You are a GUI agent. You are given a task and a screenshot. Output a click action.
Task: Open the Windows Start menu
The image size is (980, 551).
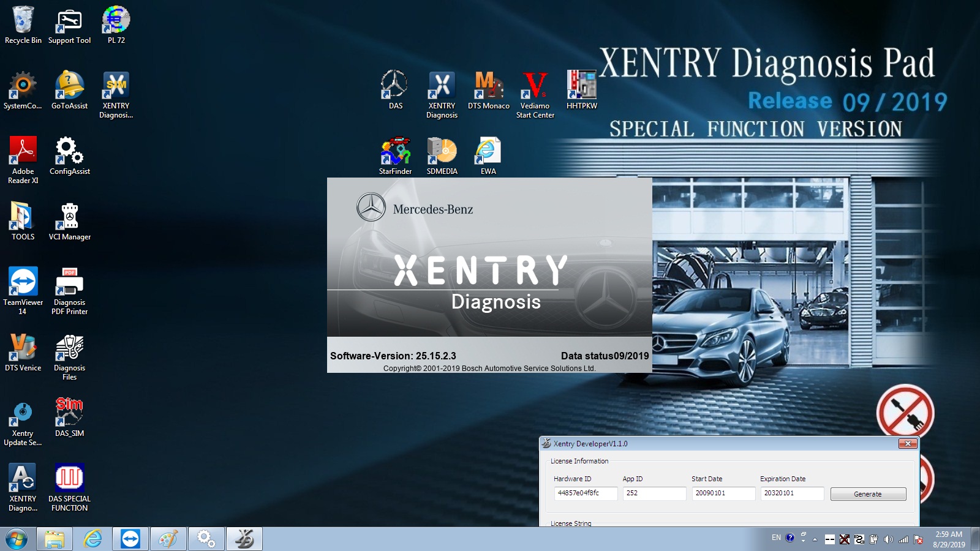[x=17, y=539]
